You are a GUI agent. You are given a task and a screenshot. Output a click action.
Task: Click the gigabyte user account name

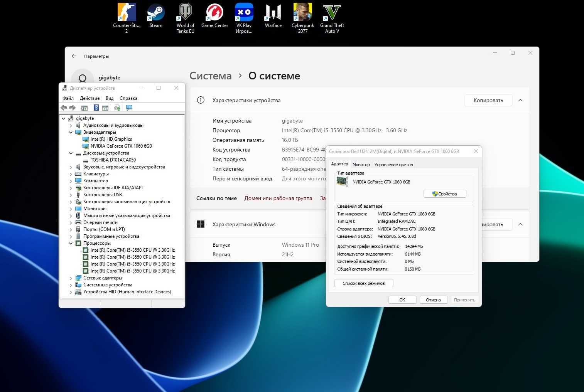coord(110,77)
